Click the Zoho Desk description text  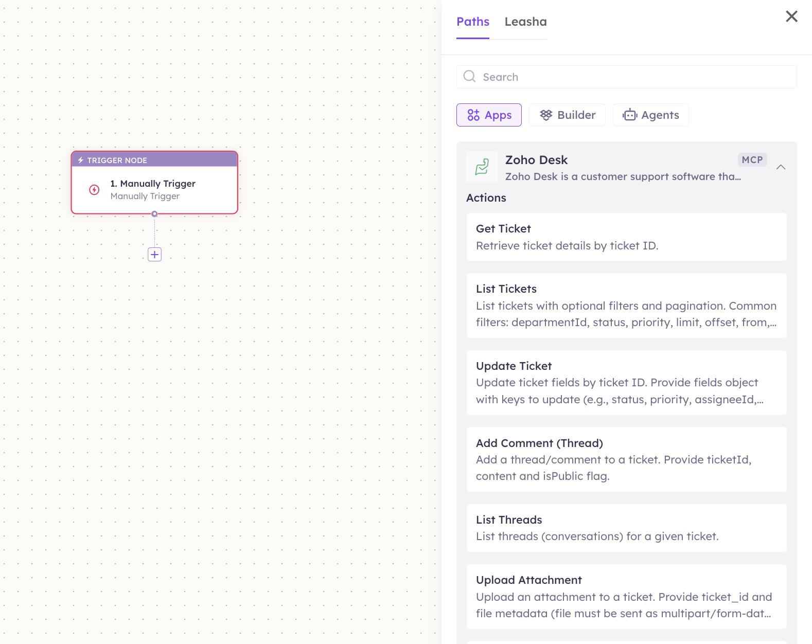coord(623,176)
